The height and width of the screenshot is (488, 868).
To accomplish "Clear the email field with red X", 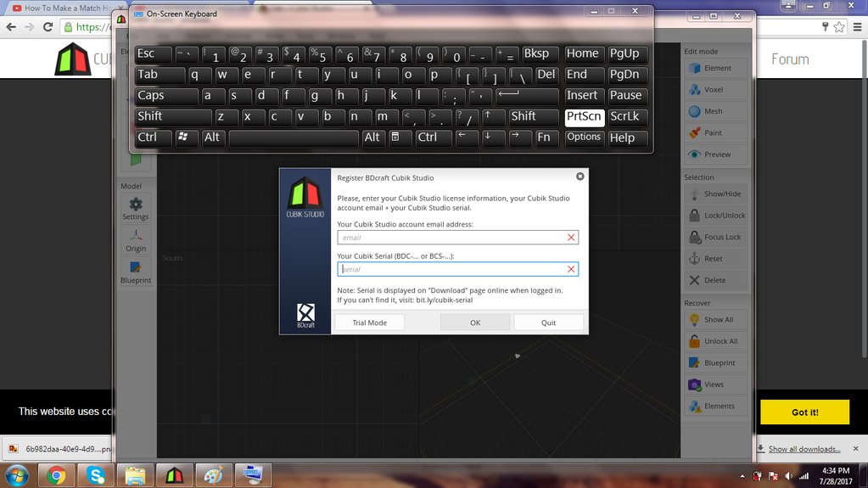I will 571,238.
